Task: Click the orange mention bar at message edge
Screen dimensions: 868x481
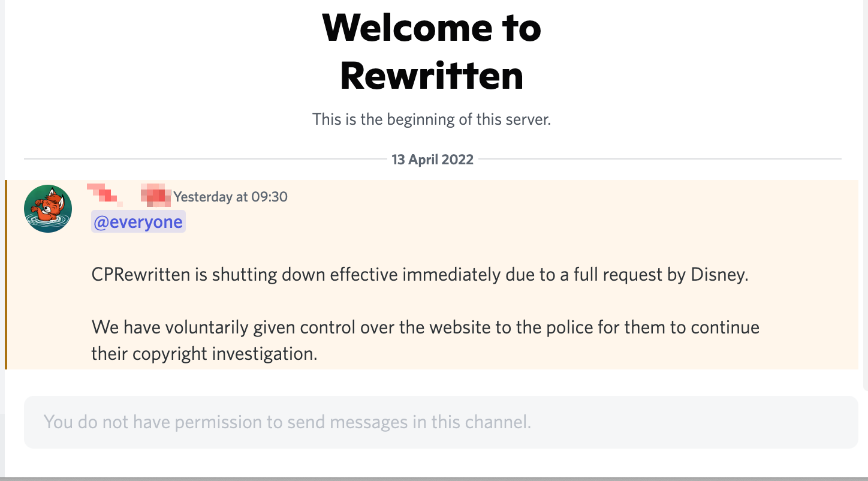Action: pos(6,274)
